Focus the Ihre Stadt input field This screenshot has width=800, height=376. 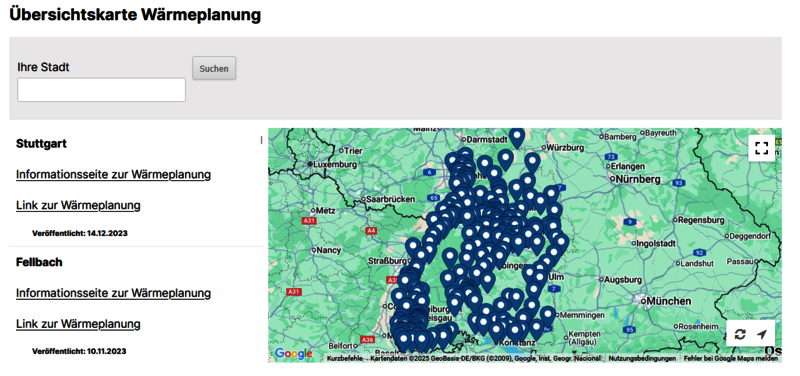click(x=102, y=90)
